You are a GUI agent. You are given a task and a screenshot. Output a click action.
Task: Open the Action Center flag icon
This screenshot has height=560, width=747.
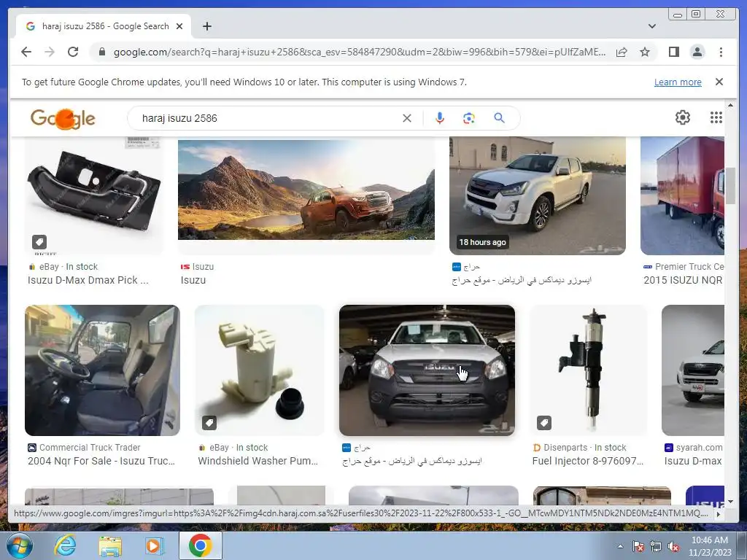click(638, 546)
